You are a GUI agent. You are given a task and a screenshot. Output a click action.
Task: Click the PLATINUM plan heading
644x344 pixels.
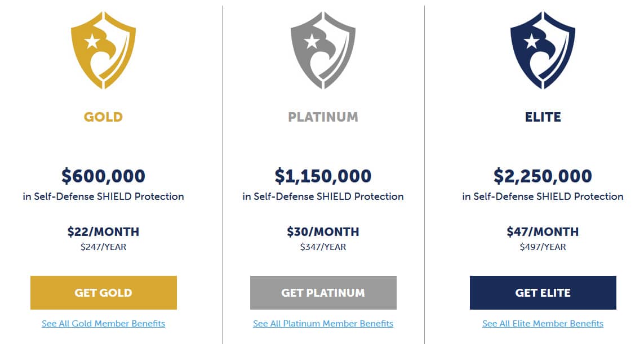[x=323, y=117]
